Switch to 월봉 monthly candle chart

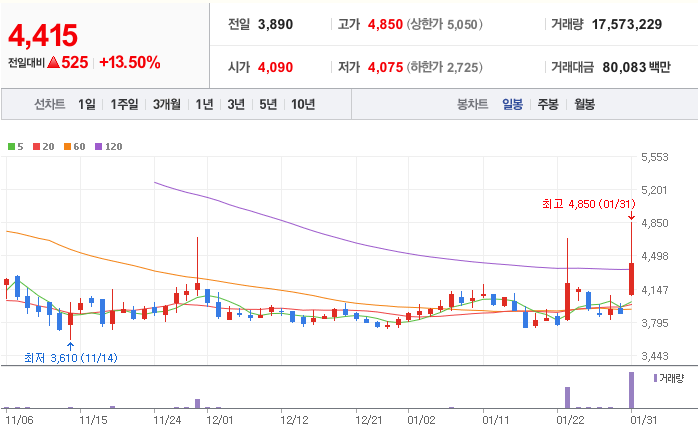tap(584, 105)
